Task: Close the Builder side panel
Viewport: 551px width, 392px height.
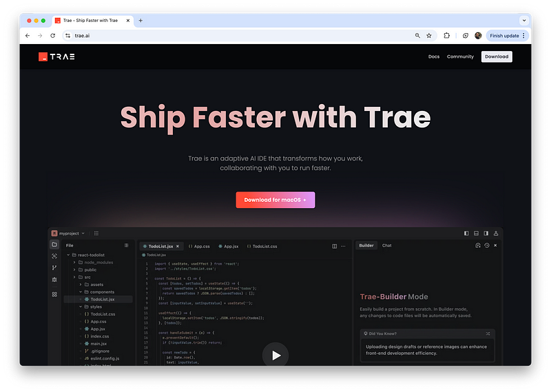Action: coord(495,245)
